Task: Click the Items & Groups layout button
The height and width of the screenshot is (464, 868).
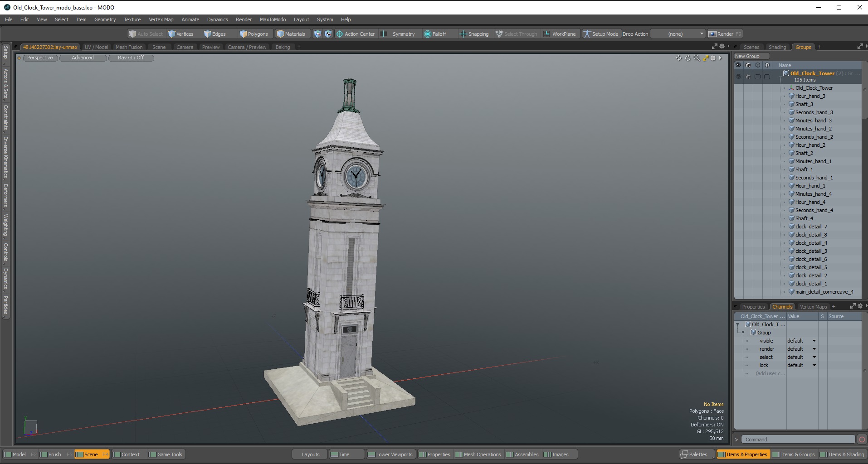Action: tap(794, 454)
